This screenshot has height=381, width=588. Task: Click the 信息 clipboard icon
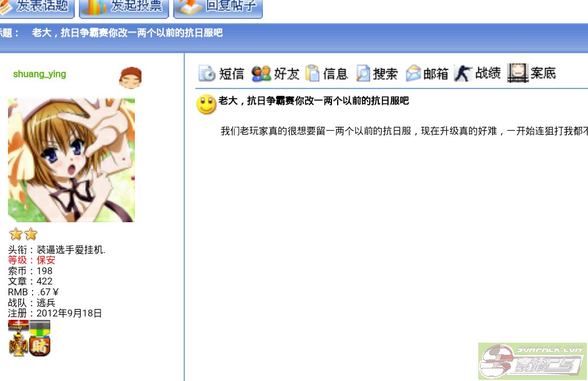[313, 73]
